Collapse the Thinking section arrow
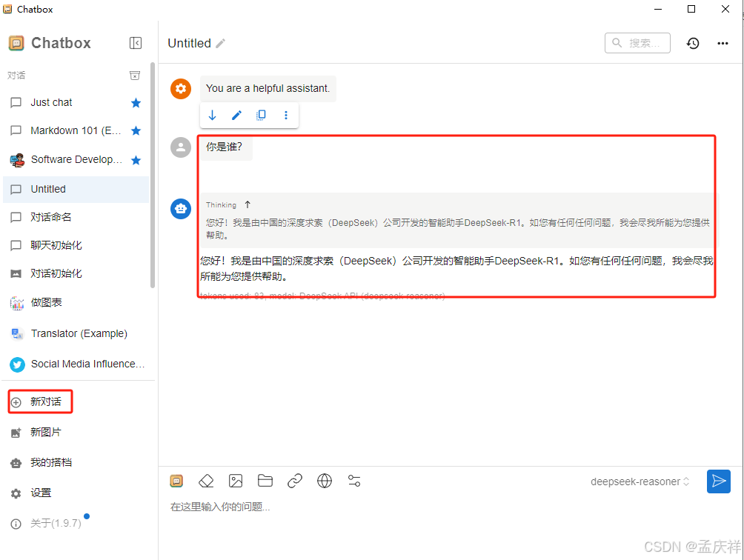 (x=248, y=204)
